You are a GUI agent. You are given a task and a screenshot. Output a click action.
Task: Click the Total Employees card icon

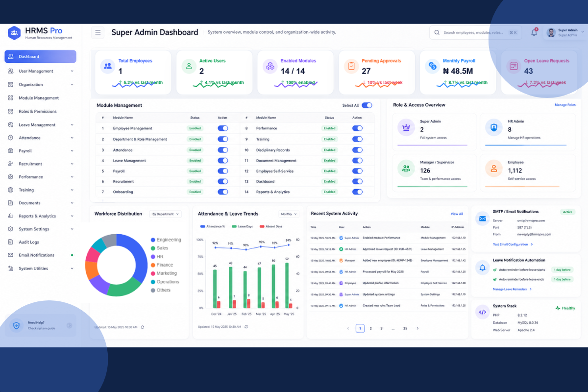pos(108,66)
